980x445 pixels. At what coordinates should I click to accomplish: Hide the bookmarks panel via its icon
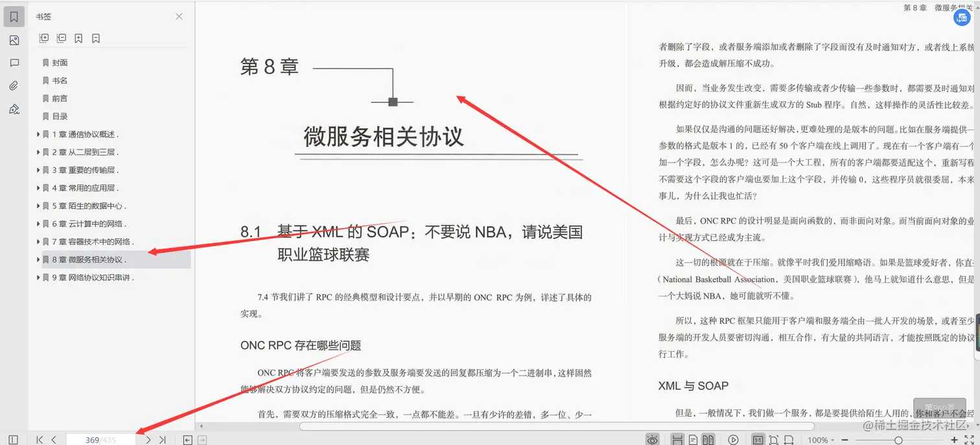click(179, 16)
